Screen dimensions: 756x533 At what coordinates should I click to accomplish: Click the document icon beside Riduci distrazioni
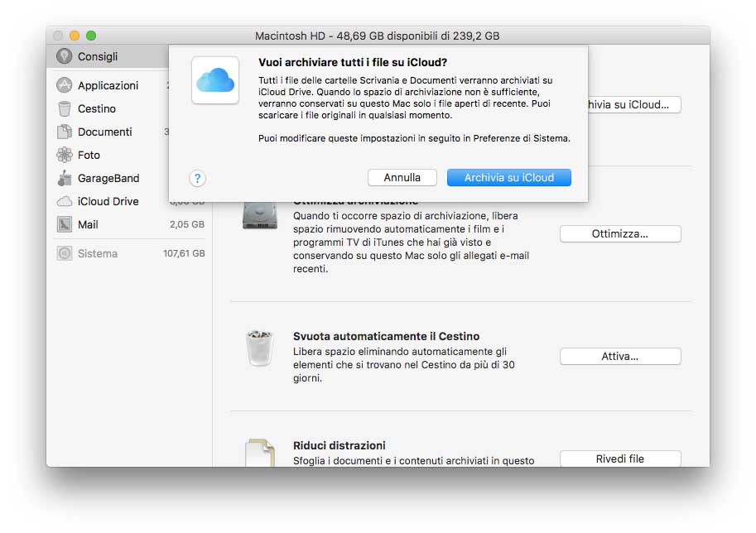click(260, 452)
